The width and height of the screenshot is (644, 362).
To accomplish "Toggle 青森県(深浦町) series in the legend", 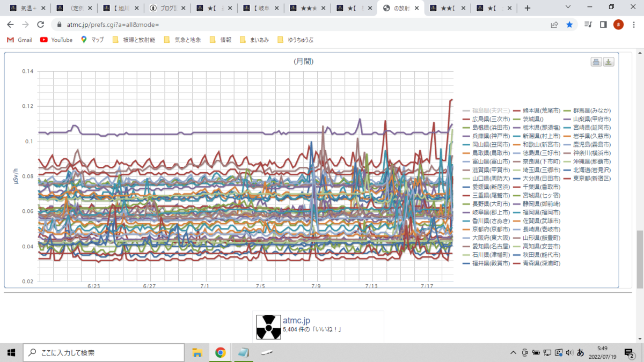I will pyautogui.click(x=536, y=263).
